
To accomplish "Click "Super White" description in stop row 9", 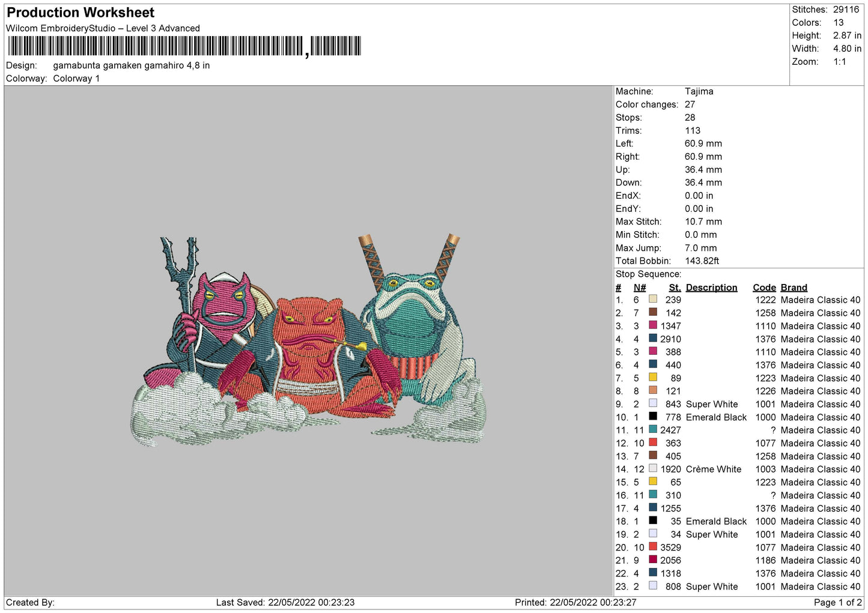I will (712, 405).
